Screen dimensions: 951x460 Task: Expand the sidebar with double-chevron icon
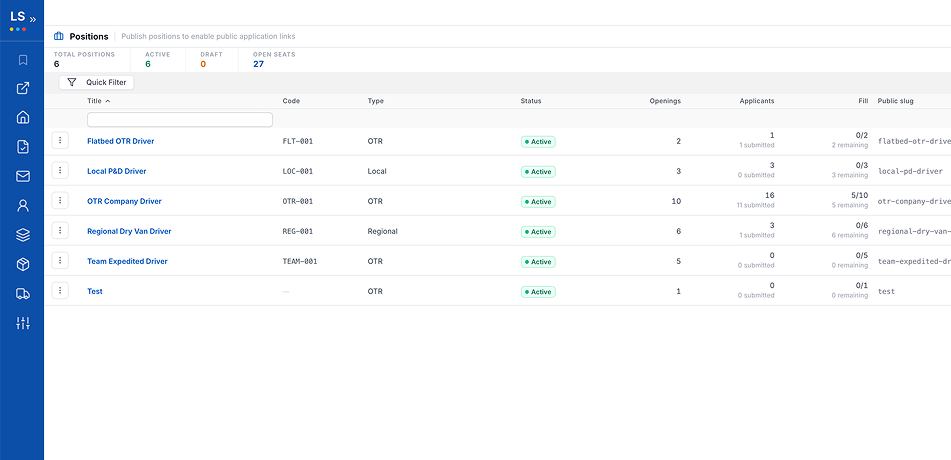click(x=33, y=19)
